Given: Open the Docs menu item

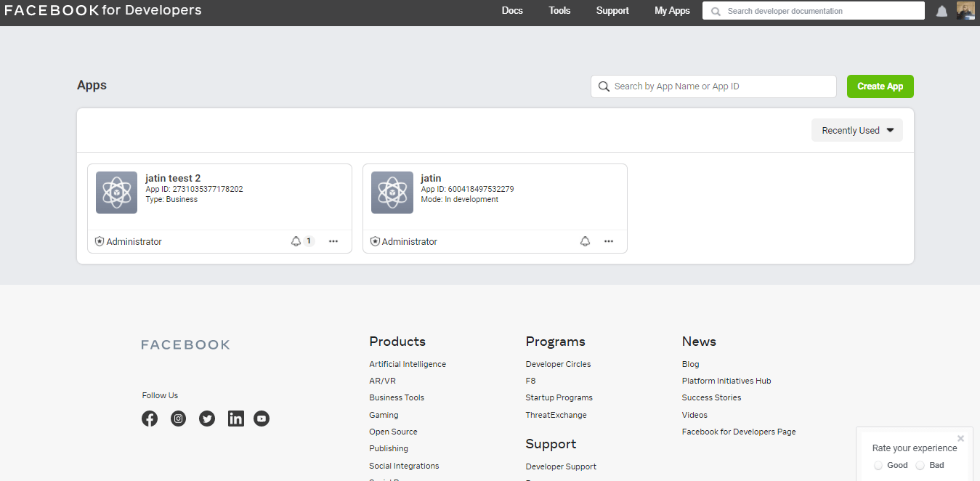Looking at the screenshot, I should click(x=512, y=11).
